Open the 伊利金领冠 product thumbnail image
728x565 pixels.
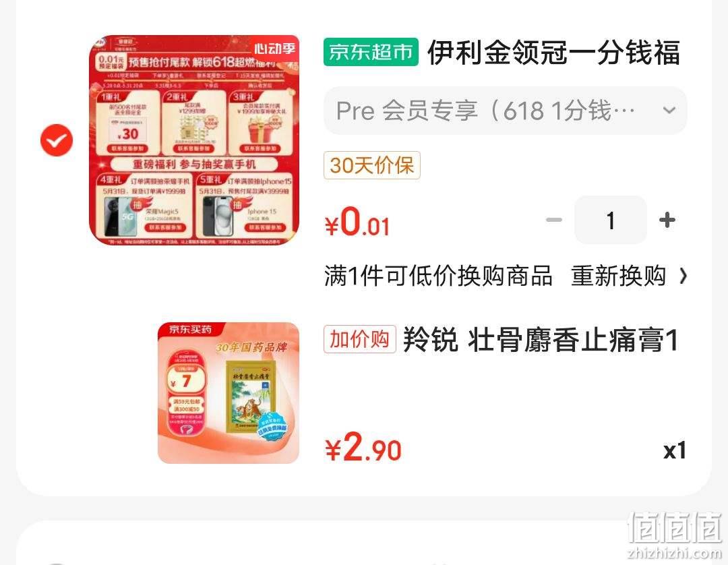[x=194, y=140]
